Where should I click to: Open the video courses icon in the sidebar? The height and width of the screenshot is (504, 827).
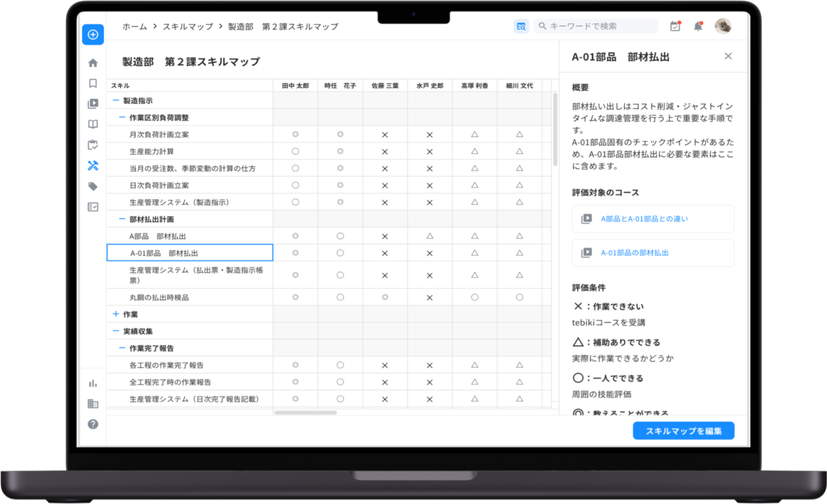(93, 103)
